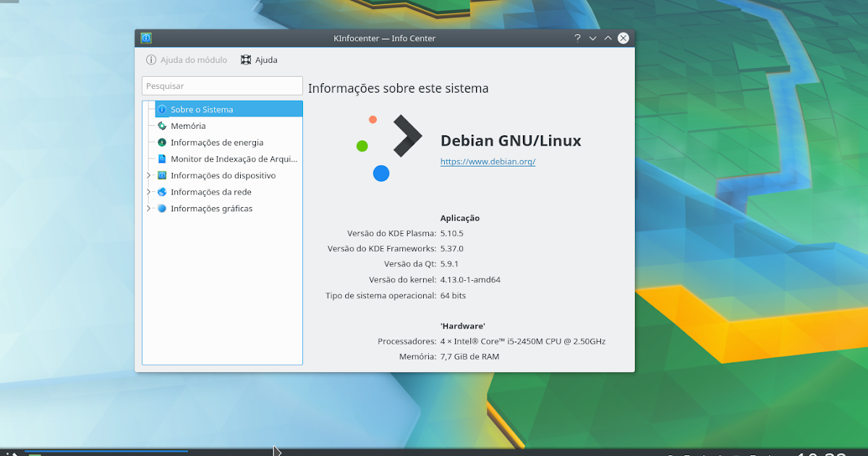
Task: Open the Ajuda toolbar button
Action: [x=259, y=60]
